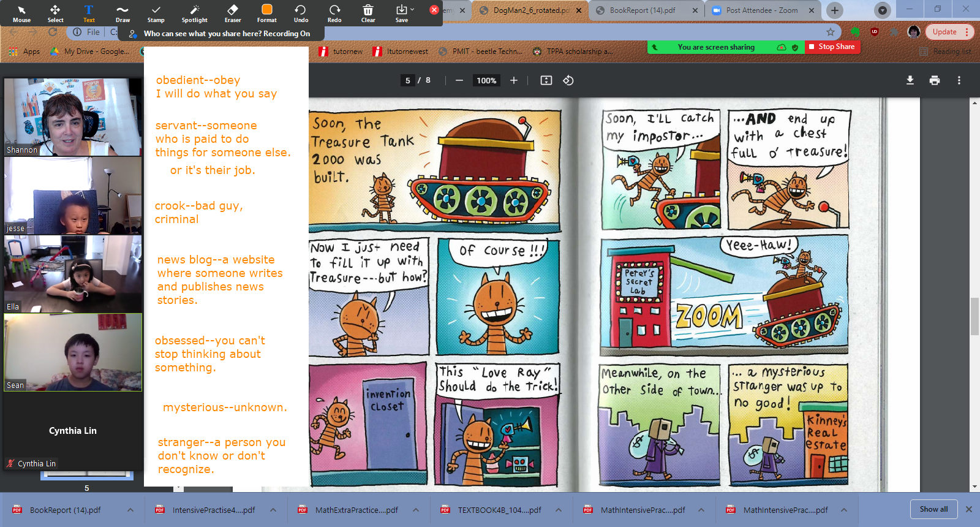
Task: Open BookReport (14).pdf download item
Action: pos(66,510)
